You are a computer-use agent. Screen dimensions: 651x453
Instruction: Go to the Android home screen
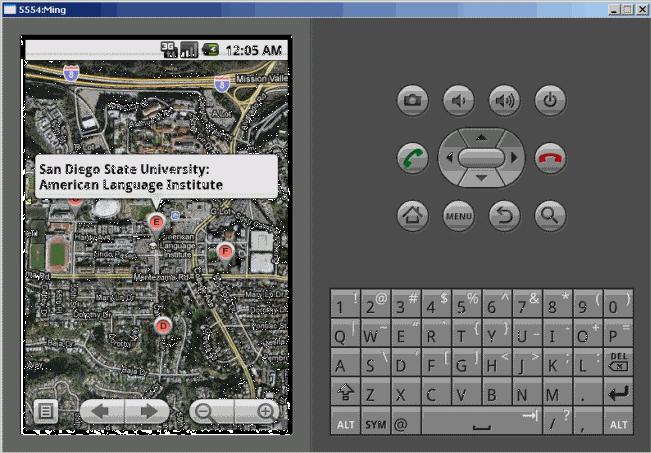tap(412, 216)
